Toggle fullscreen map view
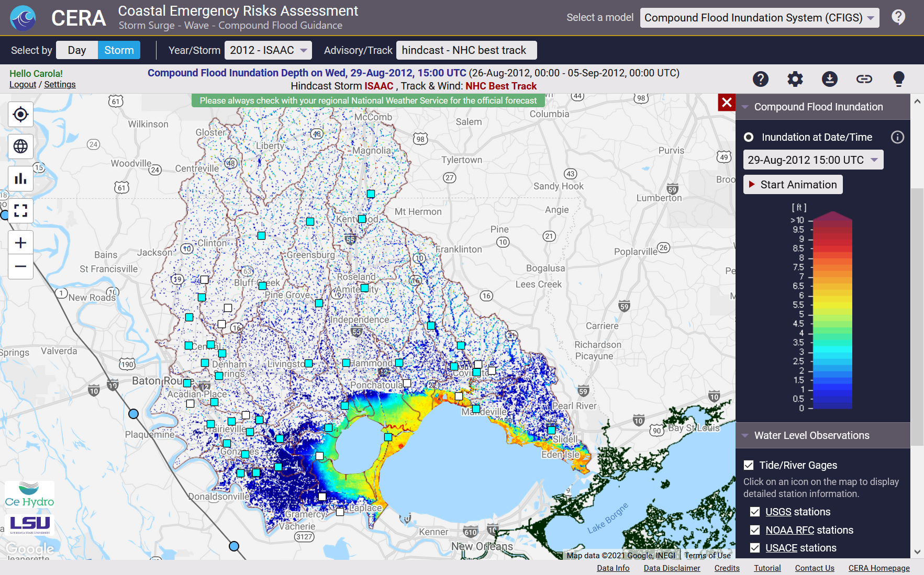924x575 pixels. click(20, 211)
